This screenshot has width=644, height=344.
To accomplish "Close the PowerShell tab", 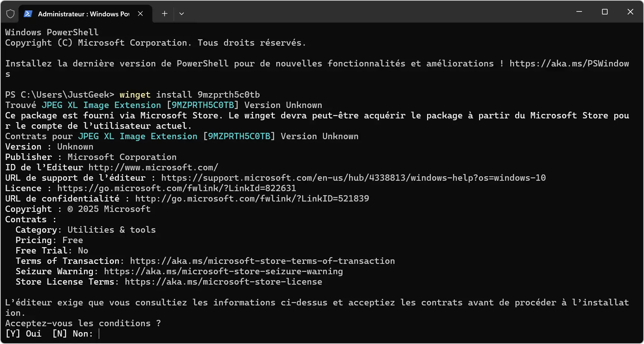I will tap(140, 14).
